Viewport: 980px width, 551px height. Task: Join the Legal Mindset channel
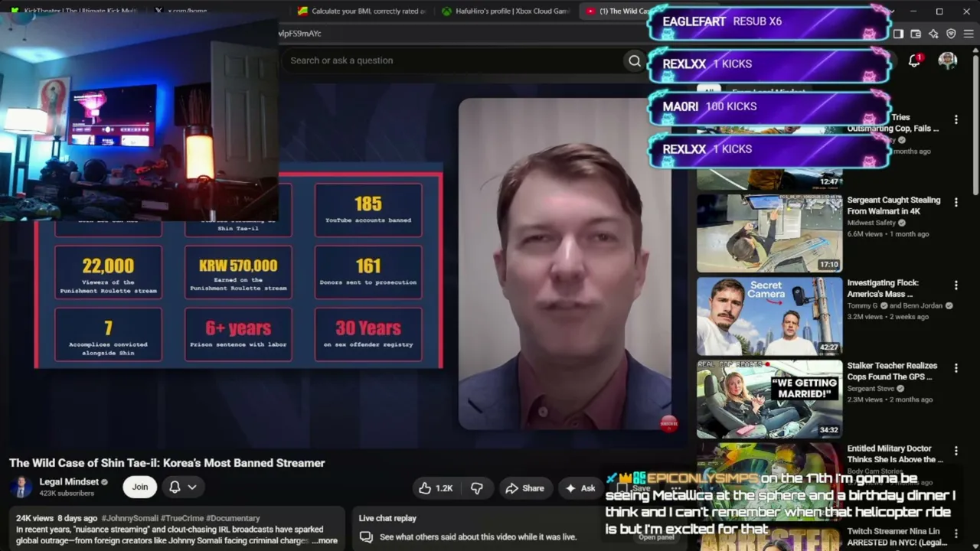[x=139, y=487]
